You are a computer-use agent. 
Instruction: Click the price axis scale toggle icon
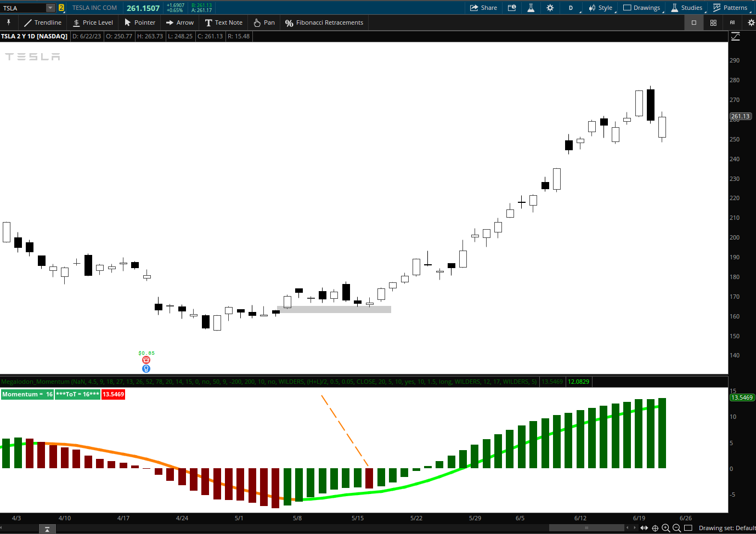736,36
